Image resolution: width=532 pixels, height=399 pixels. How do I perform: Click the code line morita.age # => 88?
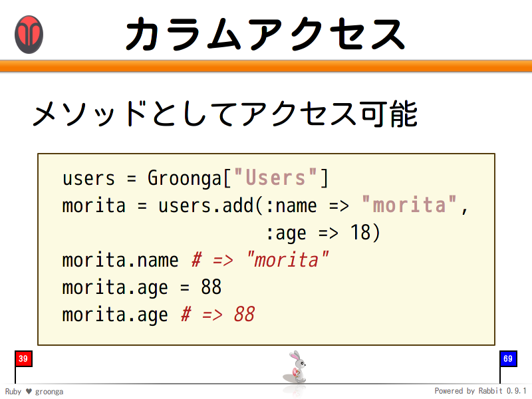pos(158,315)
